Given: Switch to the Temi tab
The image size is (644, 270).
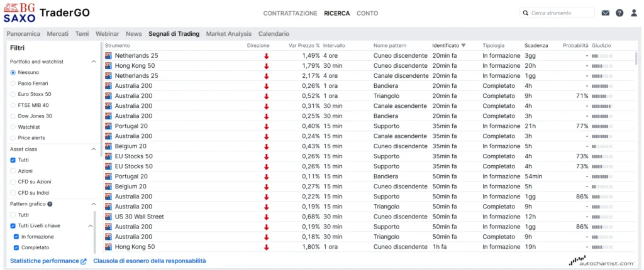Looking at the screenshot, I should (x=82, y=34).
